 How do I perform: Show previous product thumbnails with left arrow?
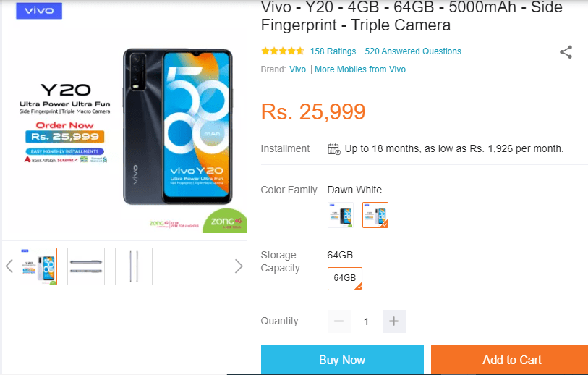pyautogui.click(x=9, y=266)
